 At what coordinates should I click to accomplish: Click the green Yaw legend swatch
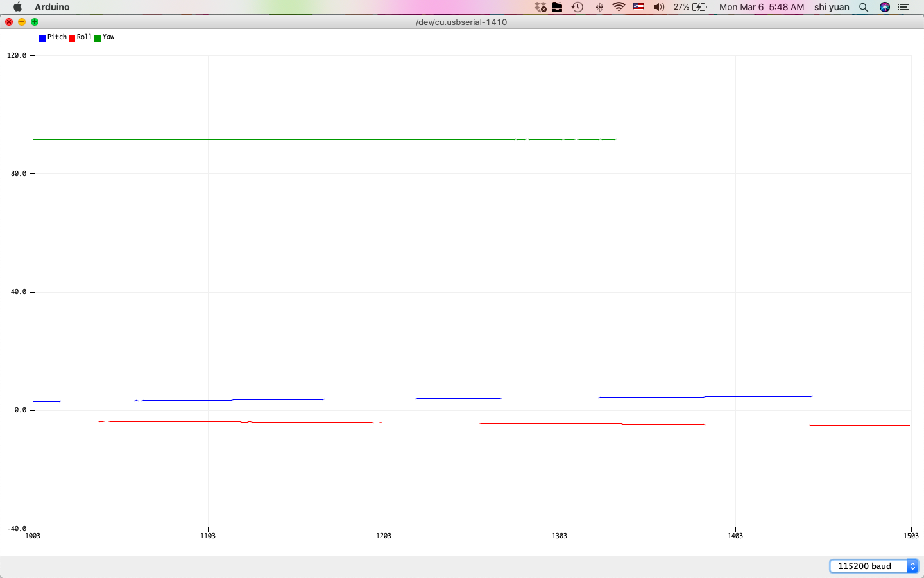pyautogui.click(x=98, y=39)
